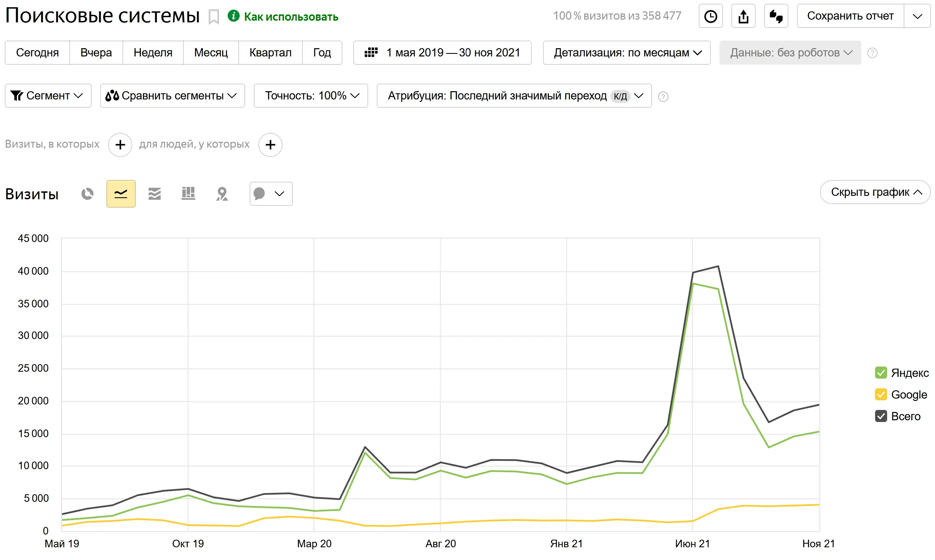Click the Сохранить отчет button
This screenshot has width=935, height=560.
click(850, 16)
